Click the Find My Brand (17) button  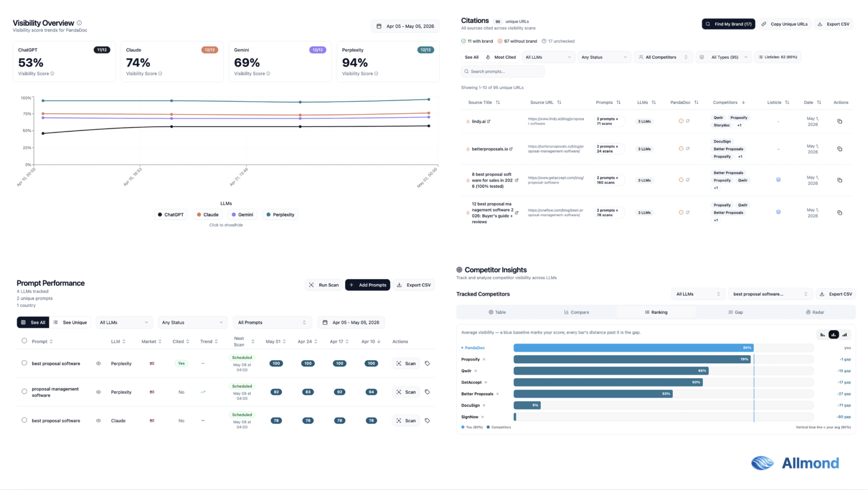pyautogui.click(x=728, y=24)
